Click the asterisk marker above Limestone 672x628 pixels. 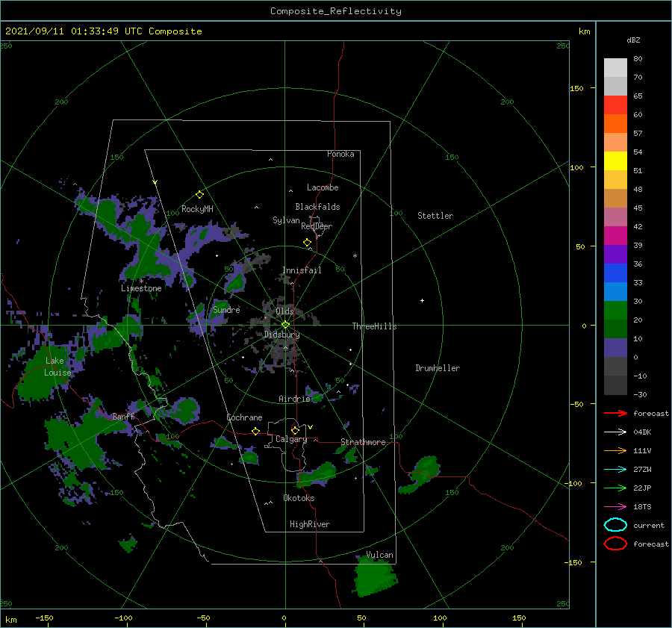[141, 281]
